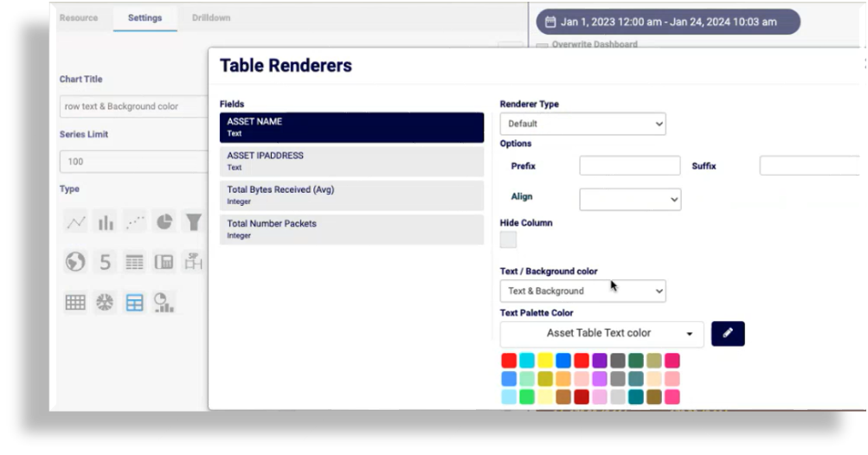
Task: Select the bar chart type icon
Action: click(x=106, y=222)
